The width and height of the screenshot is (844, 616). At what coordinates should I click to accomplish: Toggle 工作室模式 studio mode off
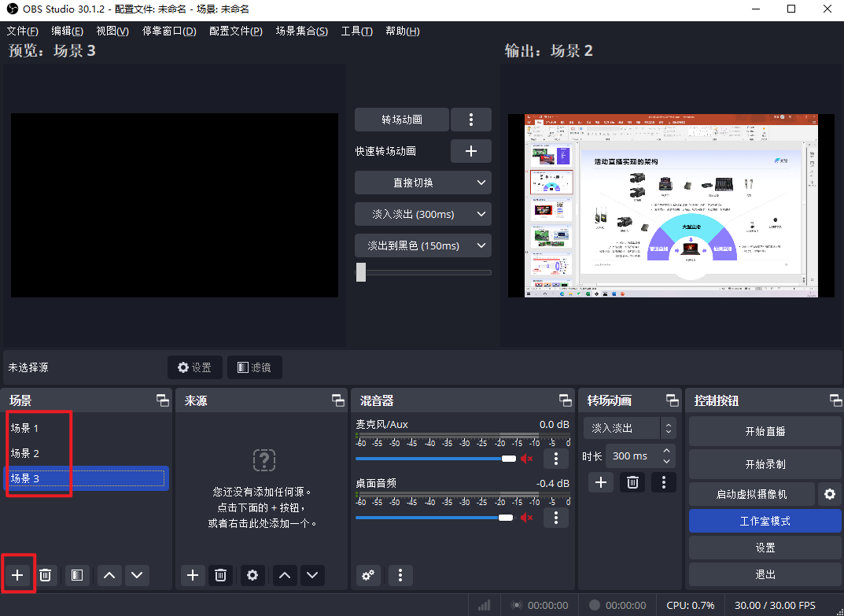point(765,521)
